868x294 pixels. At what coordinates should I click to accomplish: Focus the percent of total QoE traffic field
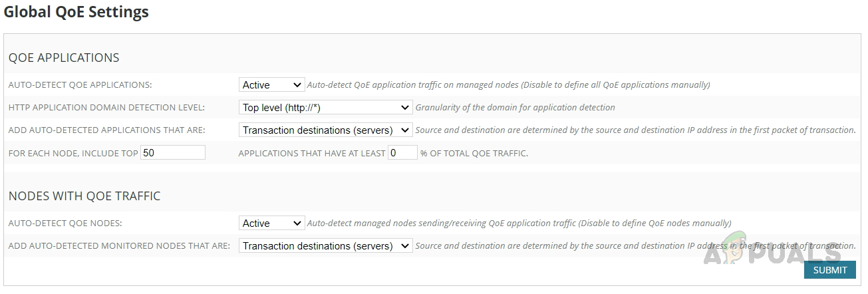pos(402,152)
